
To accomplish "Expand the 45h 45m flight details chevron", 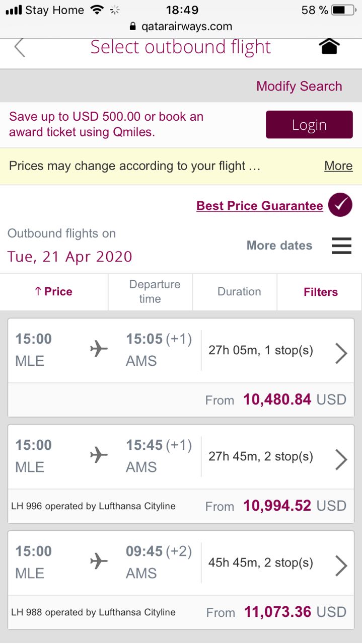I will [341, 566].
